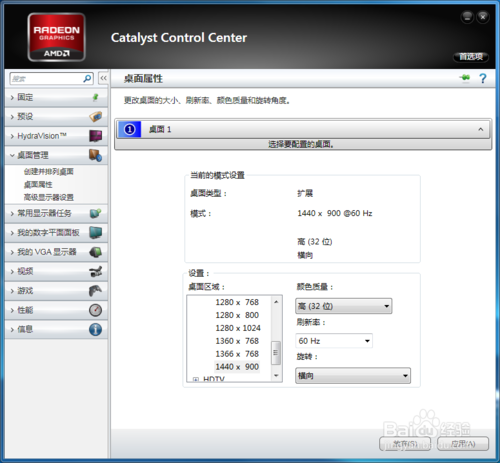Click the resolution list scrollbar thumb

click(275, 353)
